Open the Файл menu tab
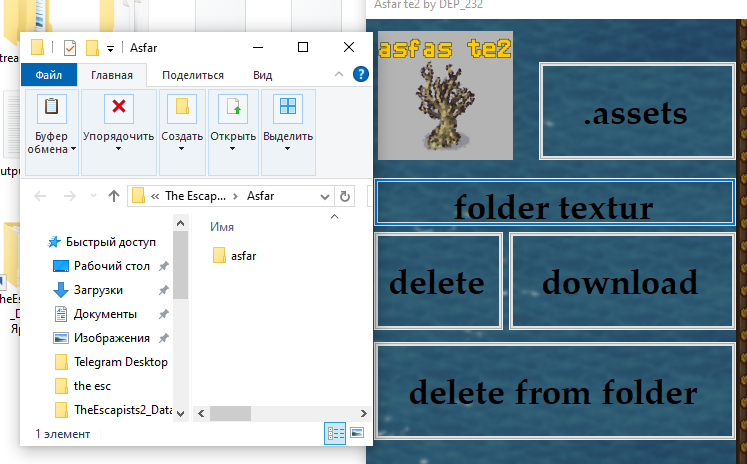The height and width of the screenshot is (464, 747). coord(49,75)
